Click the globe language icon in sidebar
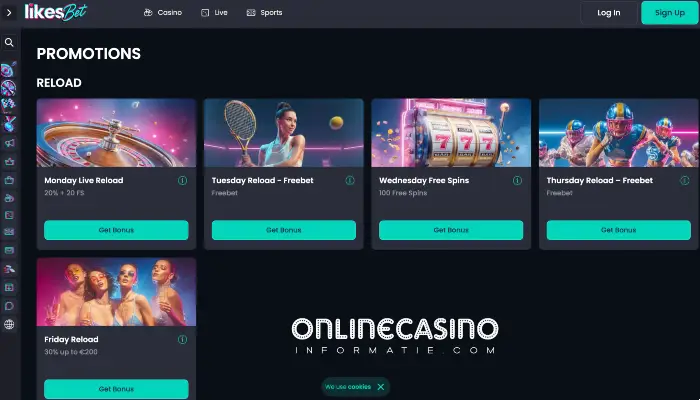700x400 pixels. point(9,325)
